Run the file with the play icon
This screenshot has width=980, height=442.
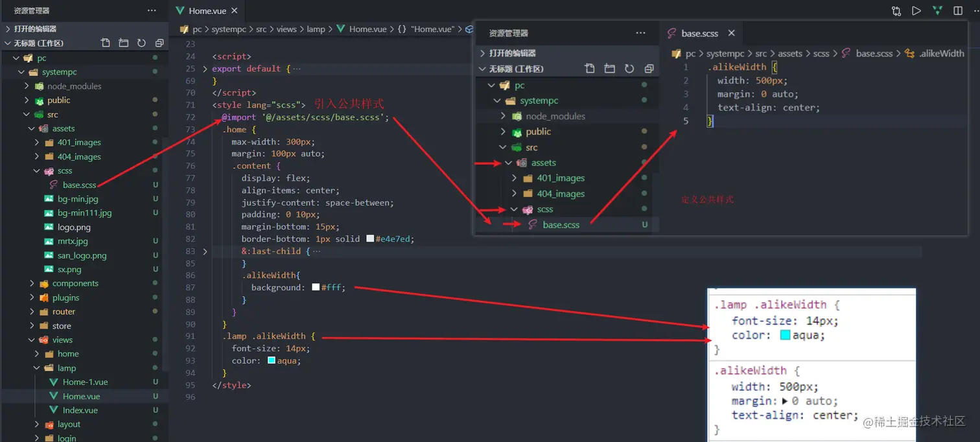point(916,11)
